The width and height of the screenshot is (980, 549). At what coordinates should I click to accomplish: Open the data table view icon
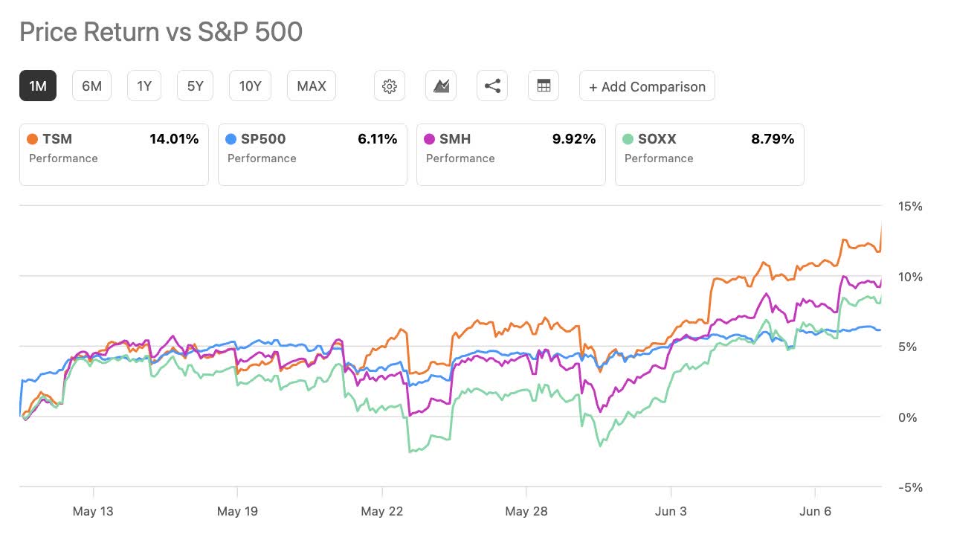pos(543,86)
